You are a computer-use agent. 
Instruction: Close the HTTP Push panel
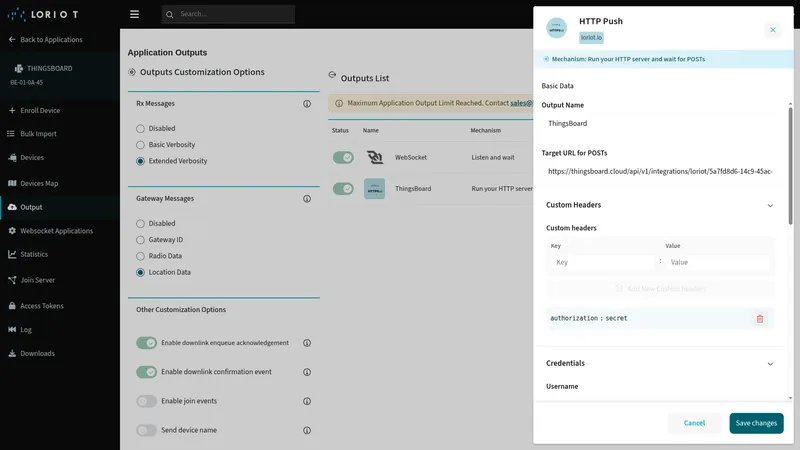point(773,30)
